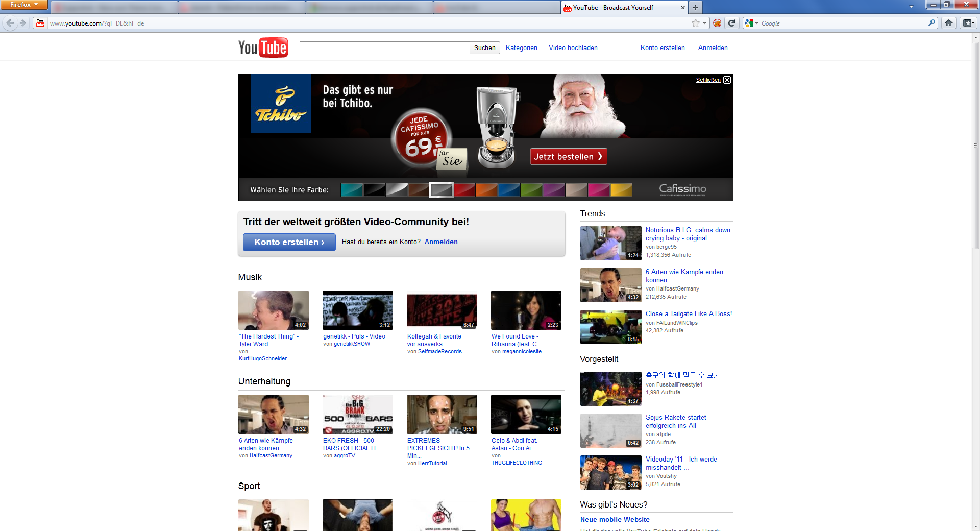Screen dimensions: 980x531
Task: Close the Tchibo ad with X icon
Action: pos(727,80)
